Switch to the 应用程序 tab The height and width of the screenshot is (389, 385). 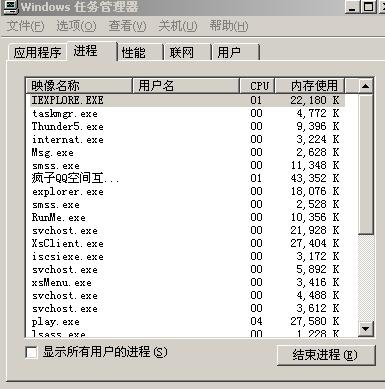point(37,52)
